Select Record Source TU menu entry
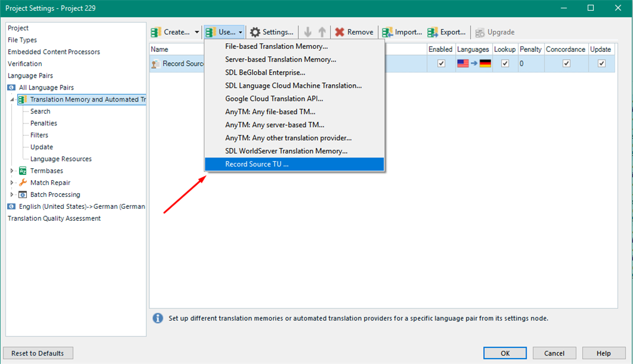The width and height of the screenshot is (633, 364). [x=257, y=164]
